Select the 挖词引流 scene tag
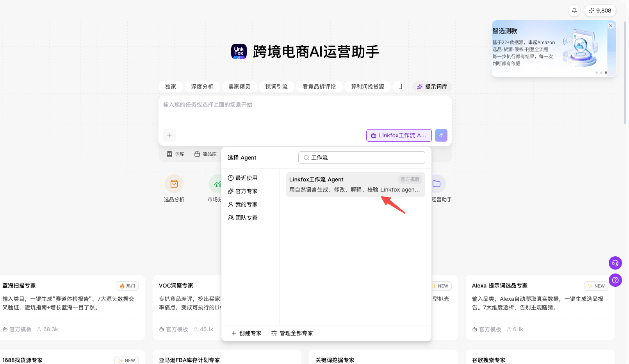Viewport: 629px width, 364px height. point(276,87)
